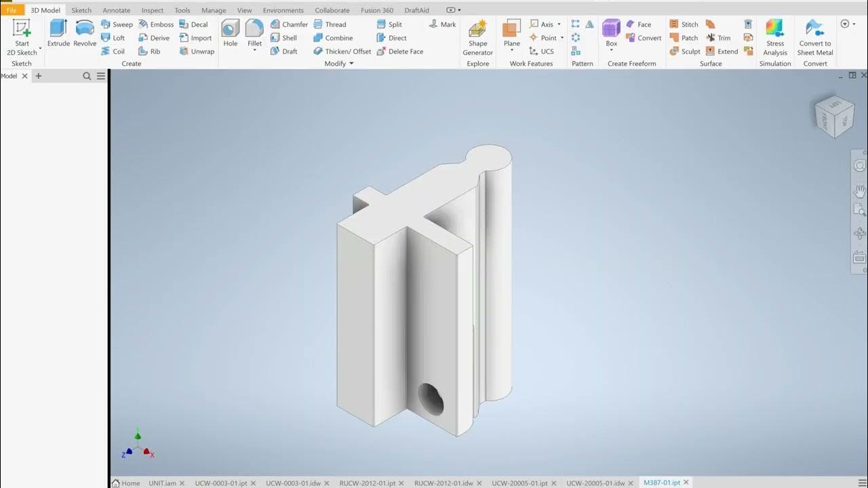Select the Revolve tool

(85, 33)
